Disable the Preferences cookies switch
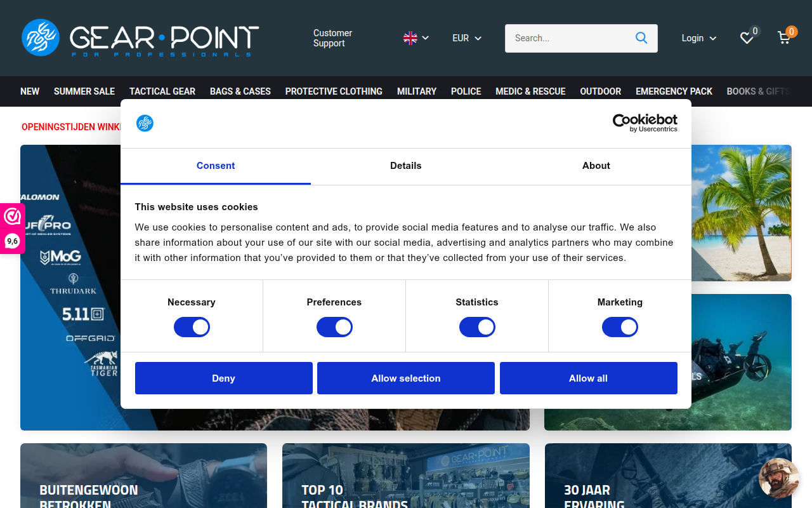The width and height of the screenshot is (812, 508). pyautogui.click(x=334, y=327)
